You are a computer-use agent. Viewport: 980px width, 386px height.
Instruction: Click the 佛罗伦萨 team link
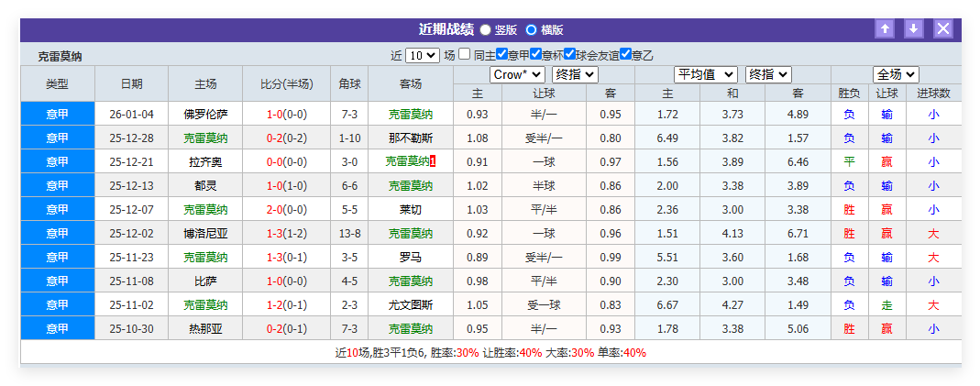point(205,115)
